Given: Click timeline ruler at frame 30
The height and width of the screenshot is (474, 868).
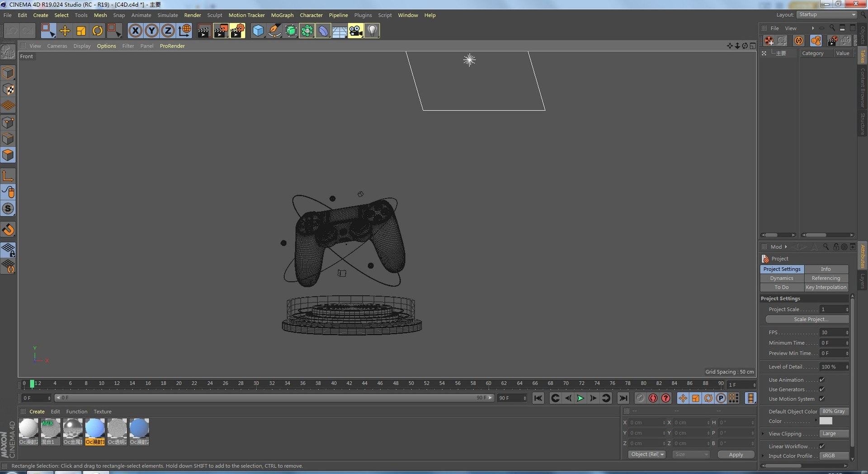Looking at the screenshot, I should [x=256, y=384].
